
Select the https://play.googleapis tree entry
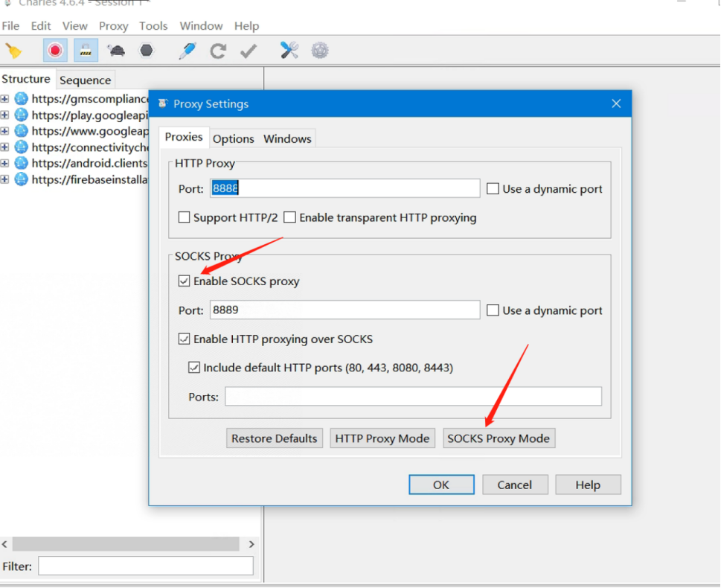point(90,115)
